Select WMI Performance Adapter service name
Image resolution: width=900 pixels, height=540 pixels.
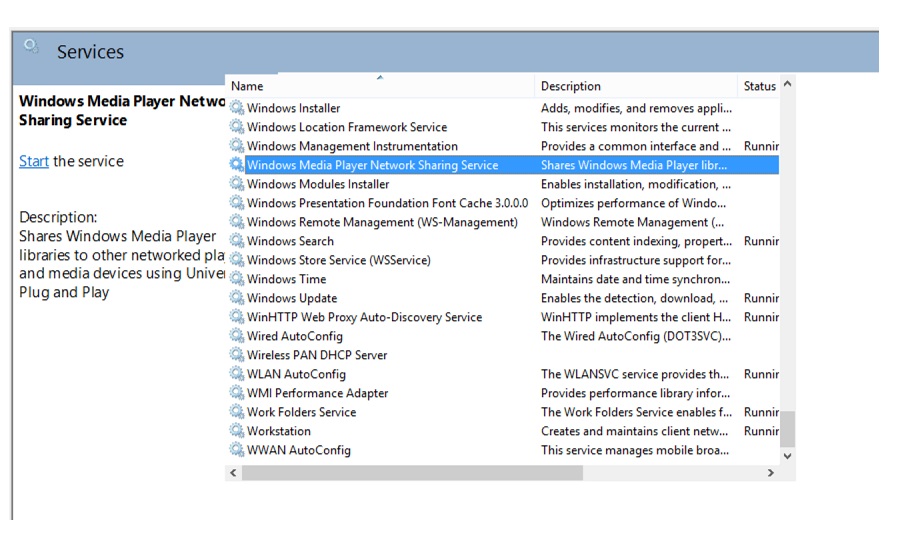(x=317, y=393)
